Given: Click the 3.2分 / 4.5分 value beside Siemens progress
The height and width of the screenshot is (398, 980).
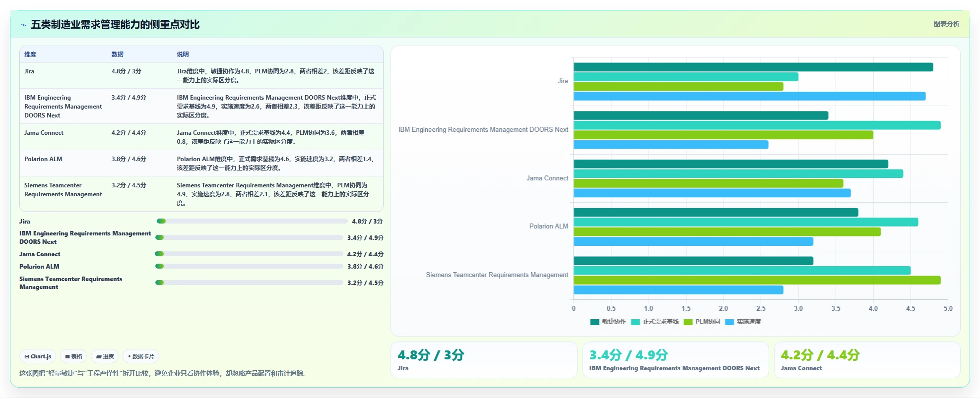Looking at the screenshot, I should point(365,283).
